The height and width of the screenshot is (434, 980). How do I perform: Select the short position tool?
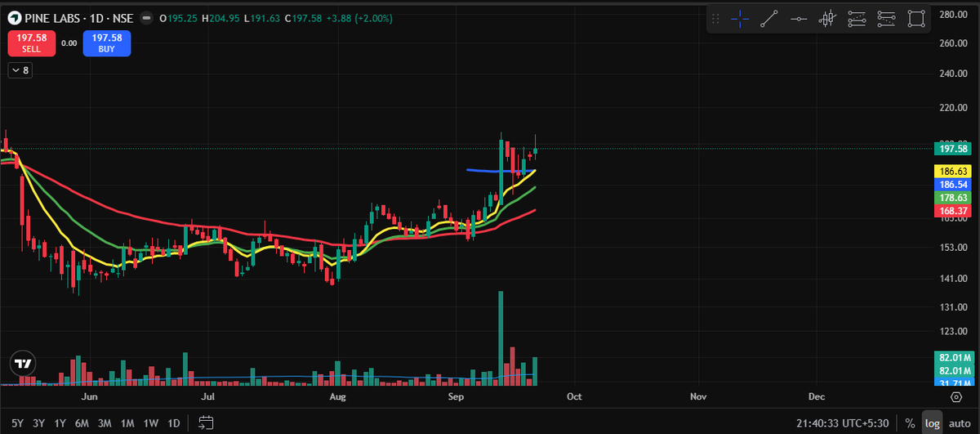(886, 19)
